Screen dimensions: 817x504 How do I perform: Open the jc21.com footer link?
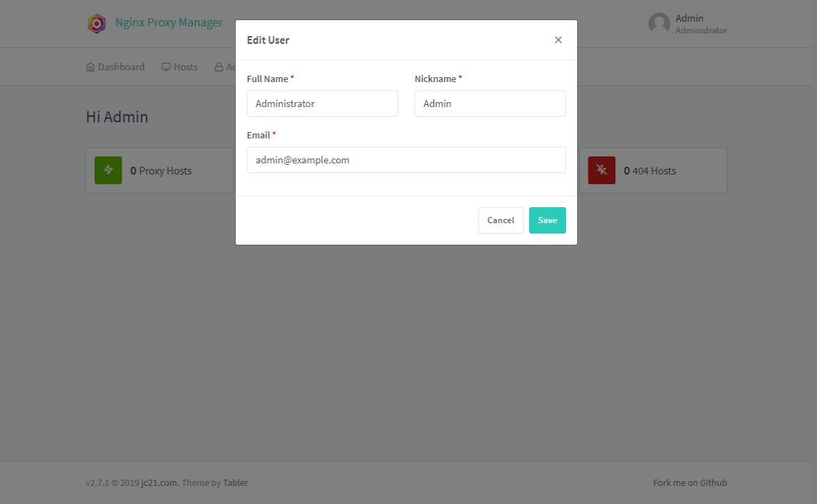tap(159, 482)
